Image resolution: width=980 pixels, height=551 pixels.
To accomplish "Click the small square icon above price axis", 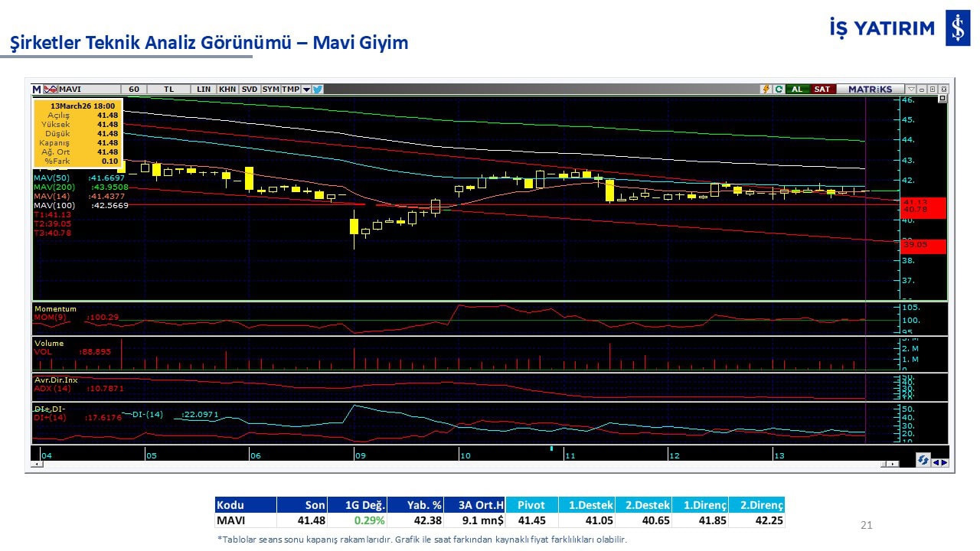I will point(942,99).
